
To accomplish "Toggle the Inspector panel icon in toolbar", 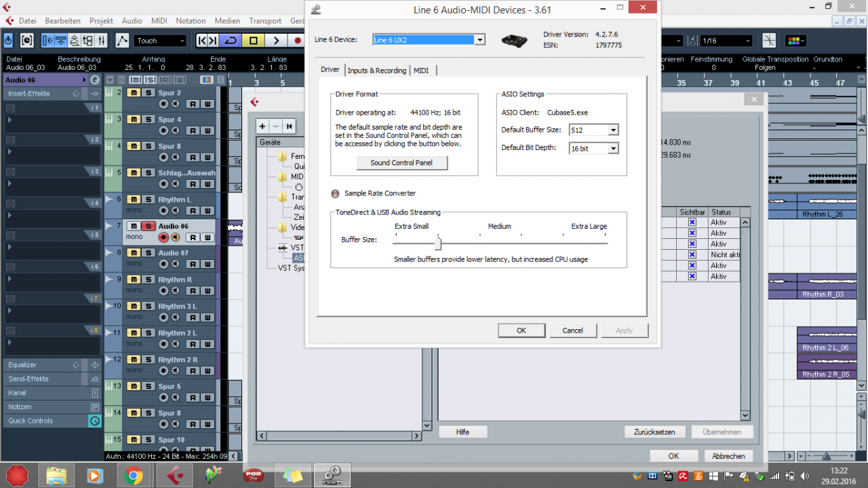I will tap(47, 41).
